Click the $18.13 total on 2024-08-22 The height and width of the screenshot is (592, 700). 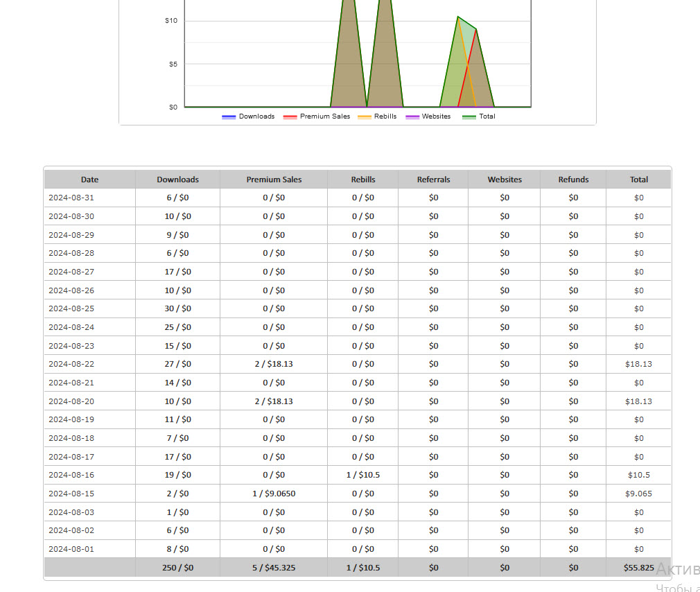coord(639,365)
